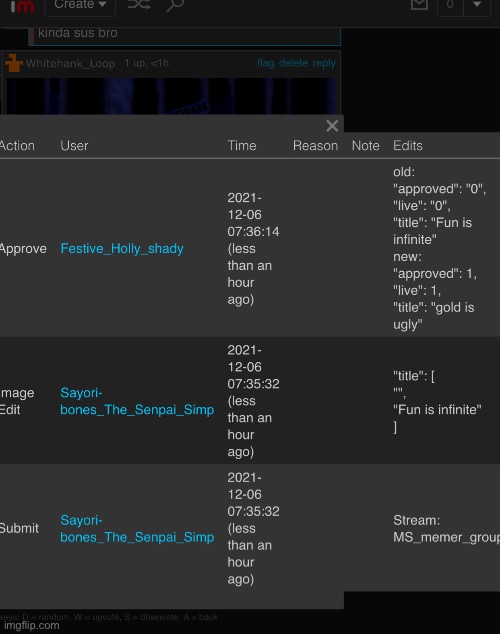Expand the user account dropdown arrow
The image size is (500, 634).
pyautogui.click(x=477, y=6)
